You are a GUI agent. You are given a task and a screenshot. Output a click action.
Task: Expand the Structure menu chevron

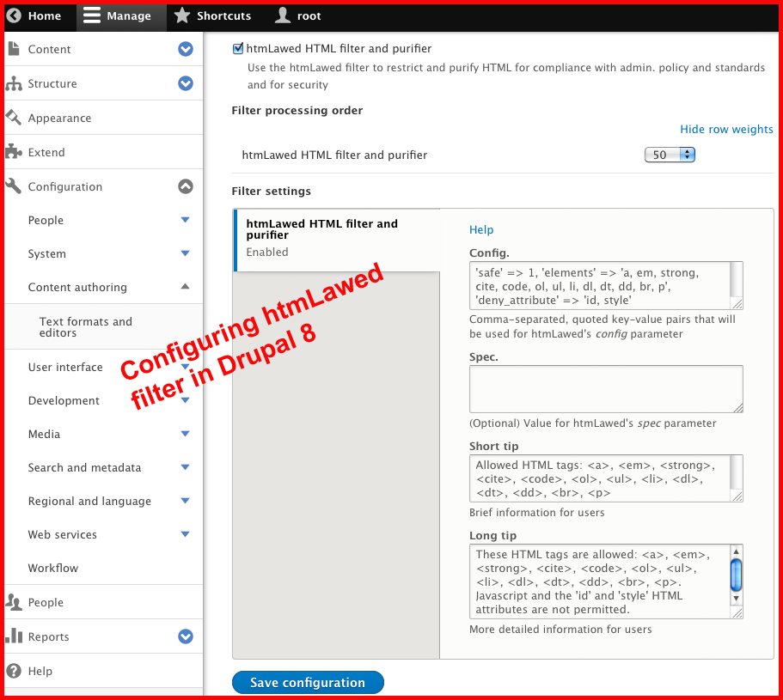pyautogui.click(x=186, y=83)
